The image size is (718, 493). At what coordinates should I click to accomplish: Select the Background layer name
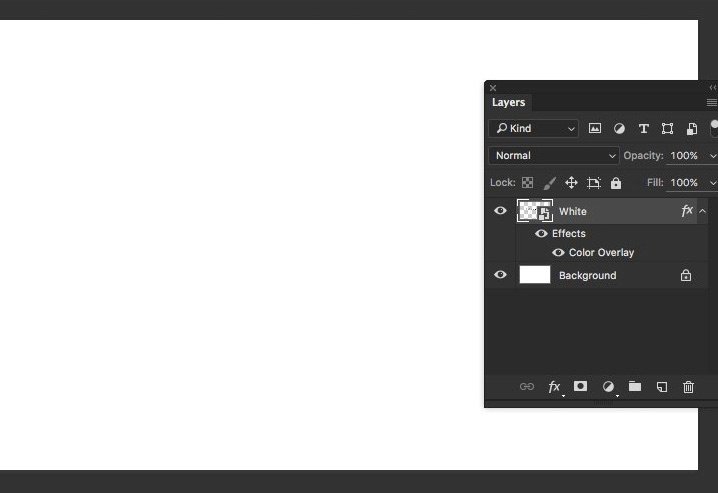[x=587, y=276]
